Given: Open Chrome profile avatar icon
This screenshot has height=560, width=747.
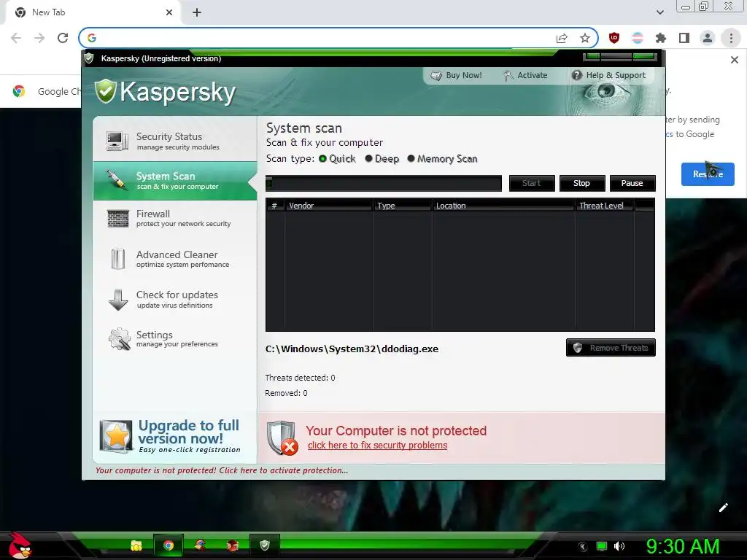Looking at the screenshot, I should coord(708,38).
